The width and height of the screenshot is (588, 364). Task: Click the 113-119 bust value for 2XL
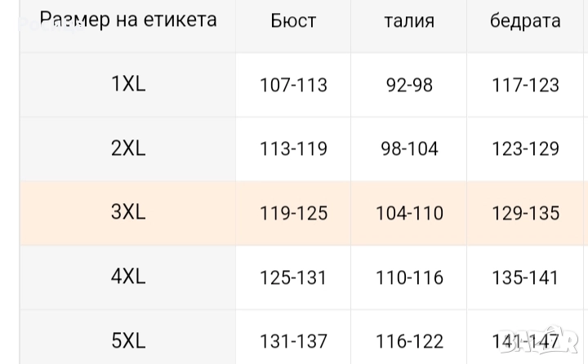(293, 149)
